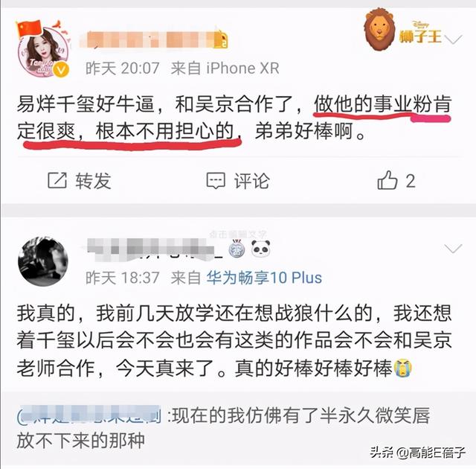Tap the 转发 repost icon

57,180
